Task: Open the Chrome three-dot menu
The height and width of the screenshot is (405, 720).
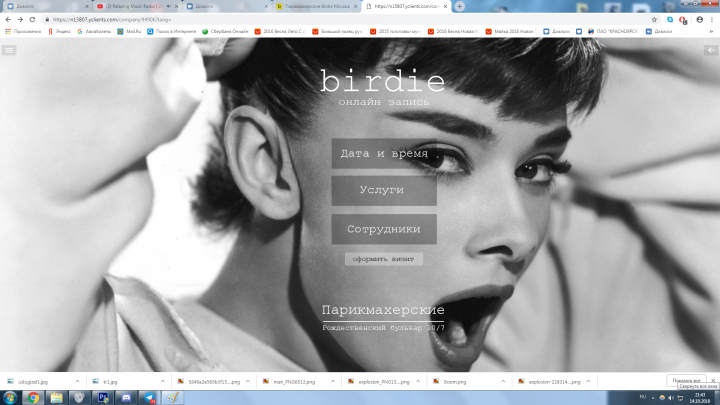Action: click(712, 20)
